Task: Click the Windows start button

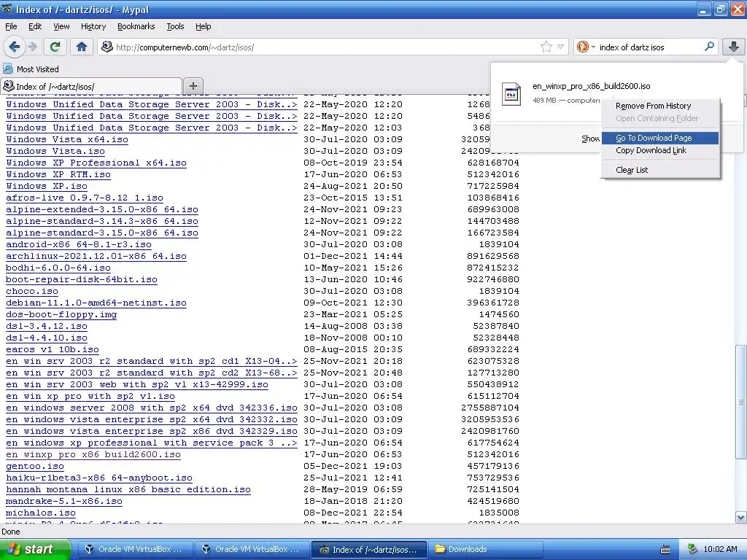Action: (34, 549)
